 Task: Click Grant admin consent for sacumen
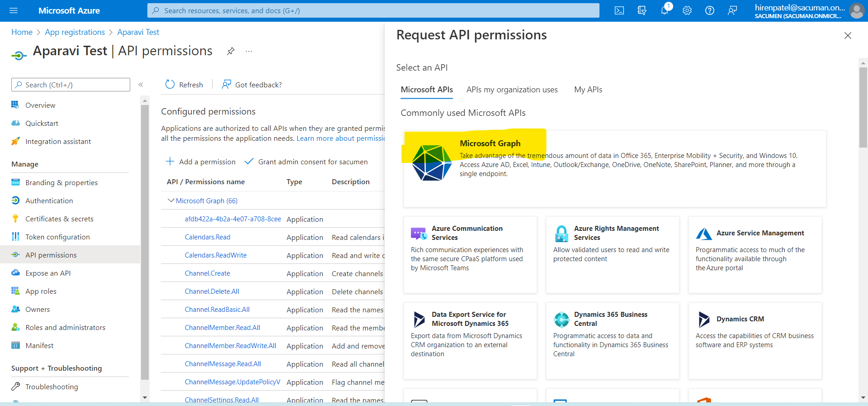tap(306, 162)
